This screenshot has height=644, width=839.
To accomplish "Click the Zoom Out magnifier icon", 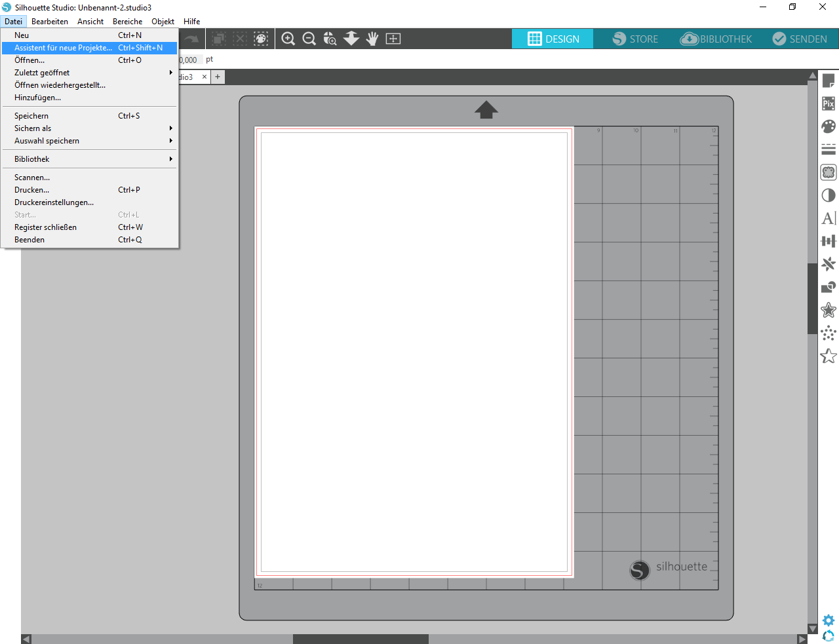I will (x=309, y=39).
